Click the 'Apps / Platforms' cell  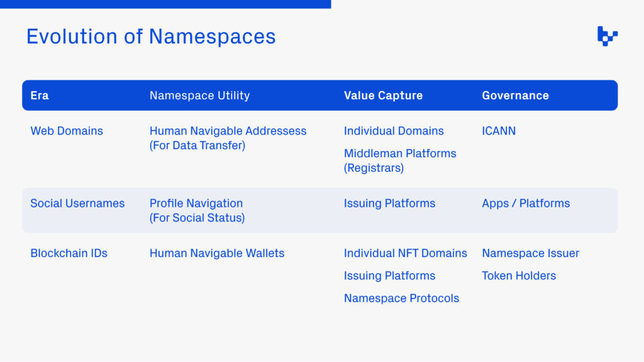click(x=526, y=203)
